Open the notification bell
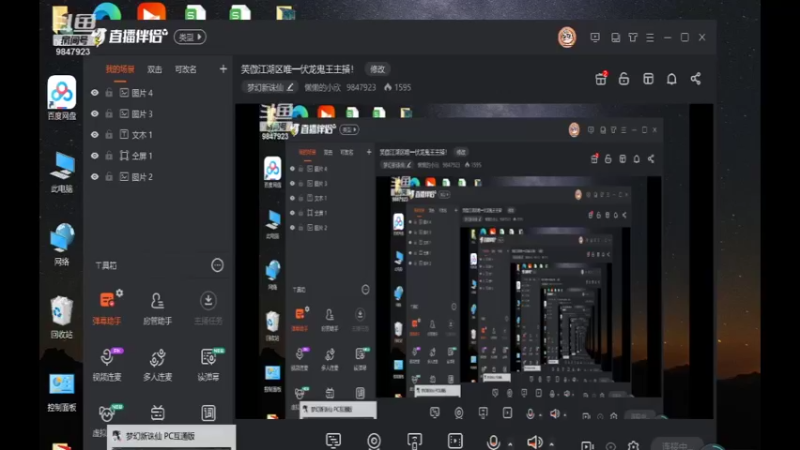 pos(671,79)
